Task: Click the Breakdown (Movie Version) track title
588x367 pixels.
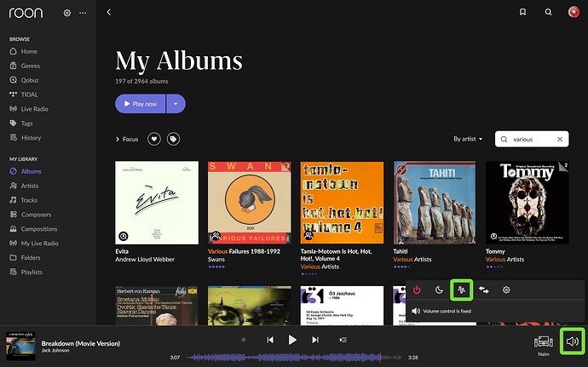Action: pos(81,343)
